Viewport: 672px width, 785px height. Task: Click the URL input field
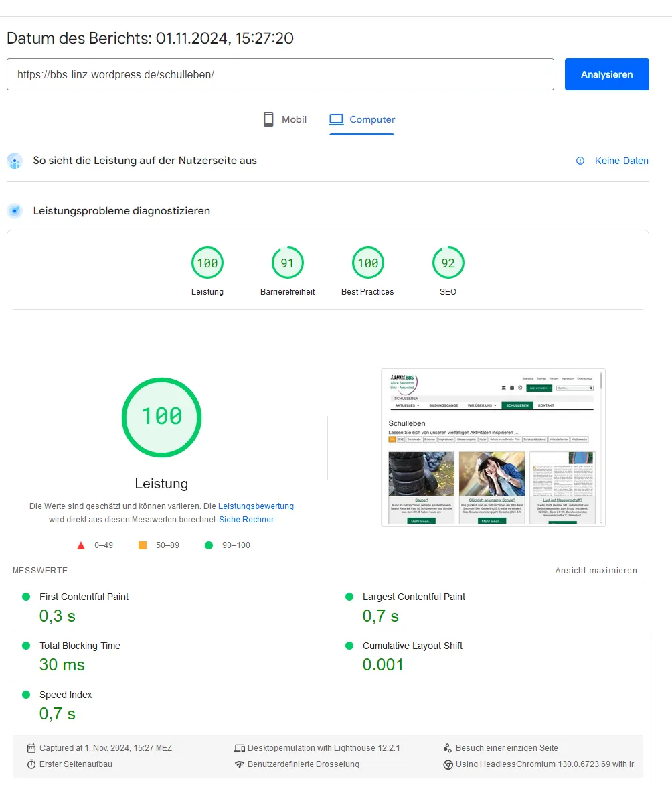click(x=280, y=74)
